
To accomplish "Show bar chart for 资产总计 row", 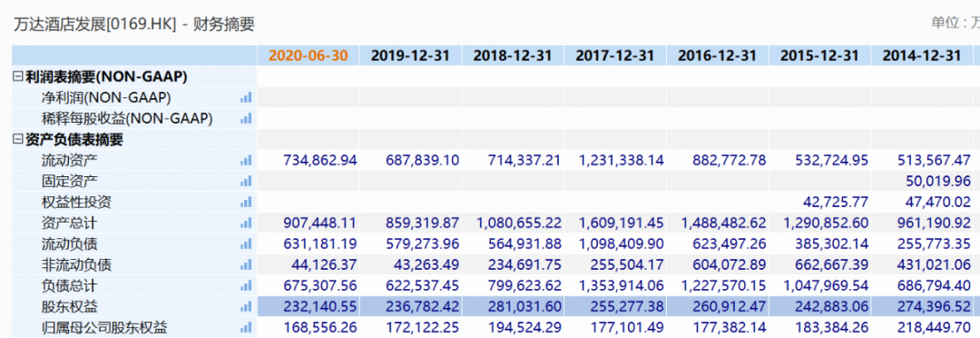I will tap(246, 223).
